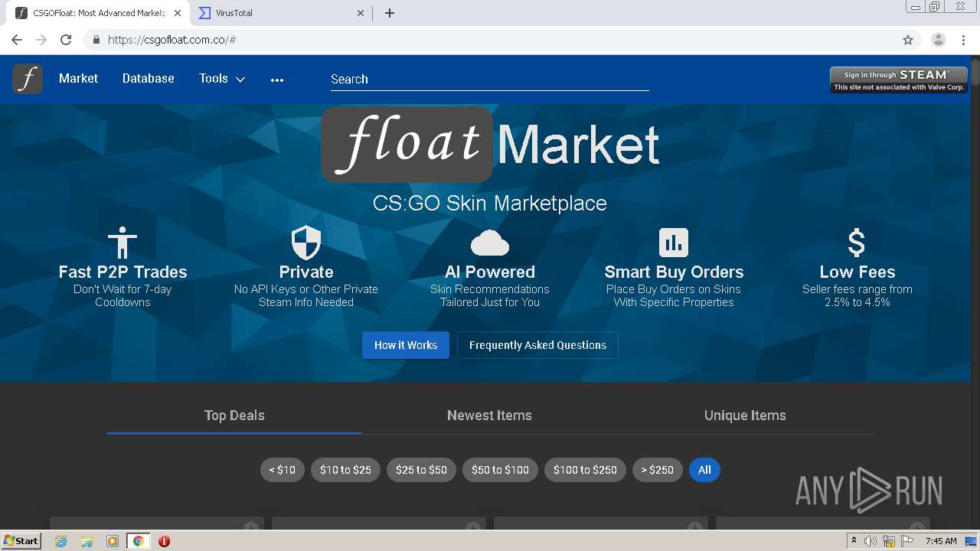
Task: Click the network tray icon
Action: tap(889, 541)
